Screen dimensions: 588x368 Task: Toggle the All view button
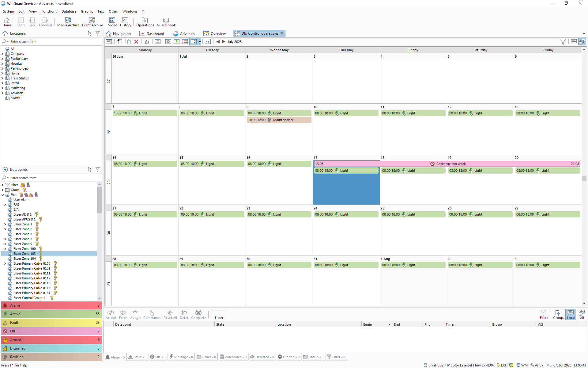tap(582, 314)
